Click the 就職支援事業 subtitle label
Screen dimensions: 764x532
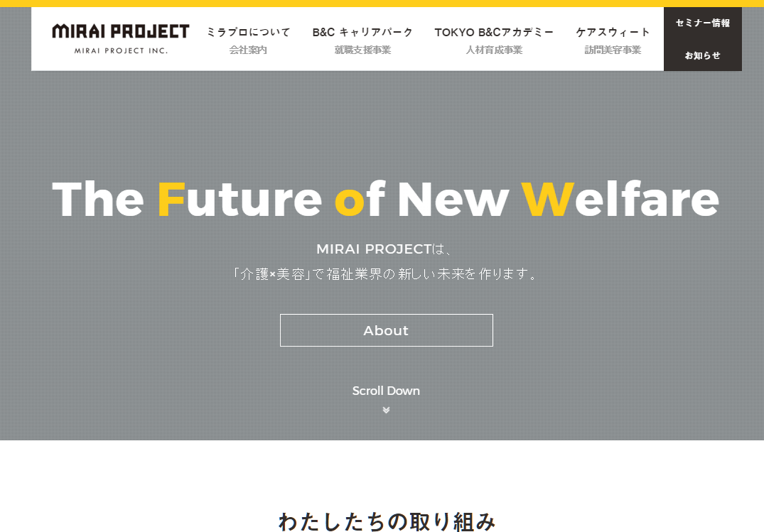pyautogui.click(x=362, y=50)
